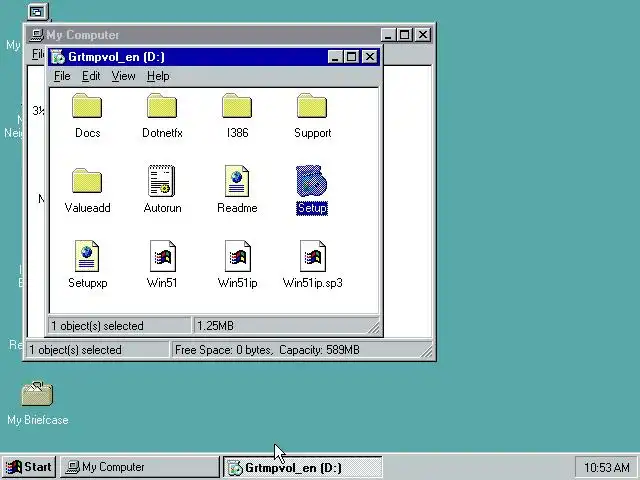
Task: Open the Edit menu in D: window
Action: 91,76
